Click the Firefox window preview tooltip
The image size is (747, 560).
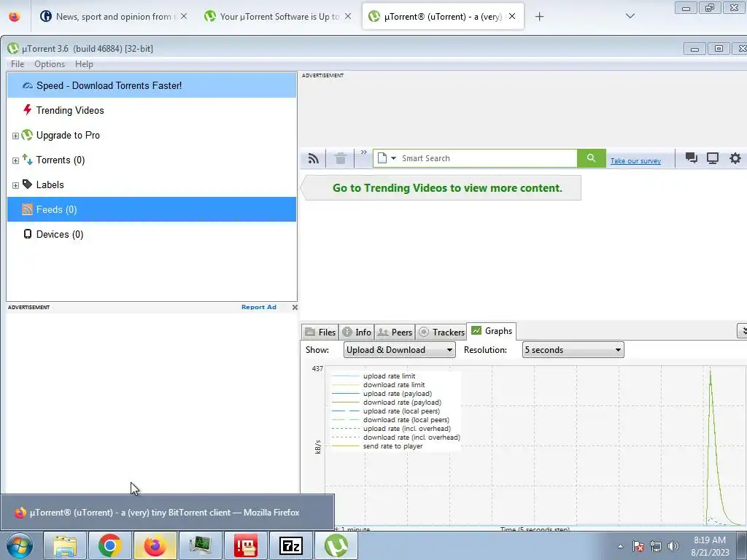[x=167, y=513]
